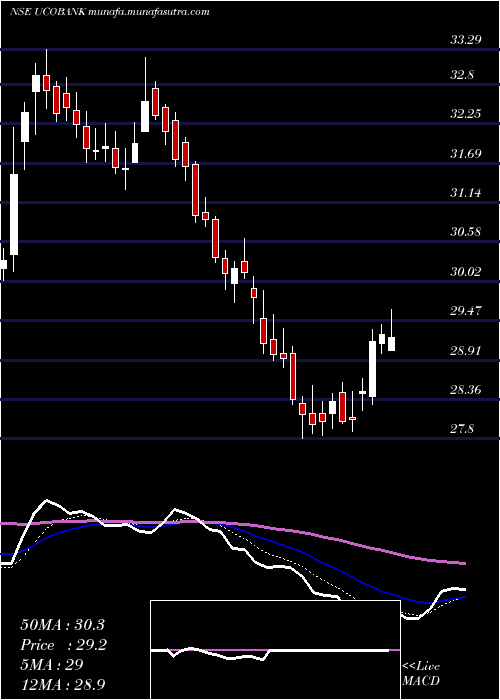Click the 32.8 price axis label

tap(462, 75)
